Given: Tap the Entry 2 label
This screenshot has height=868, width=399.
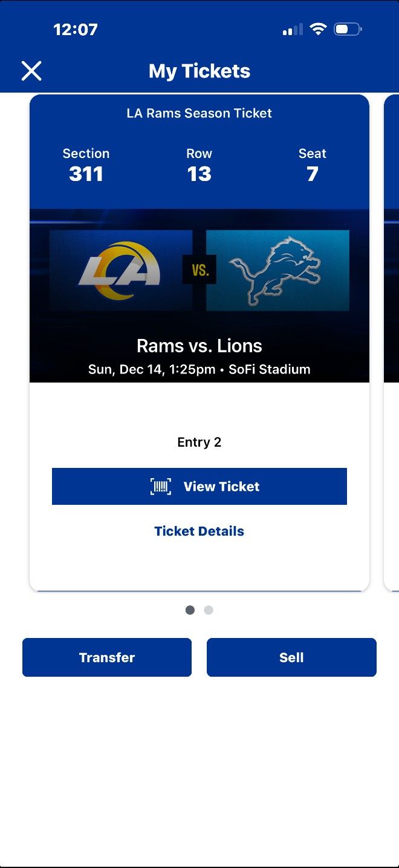Looking at the screenshot, I should click(x=199, y=442).
